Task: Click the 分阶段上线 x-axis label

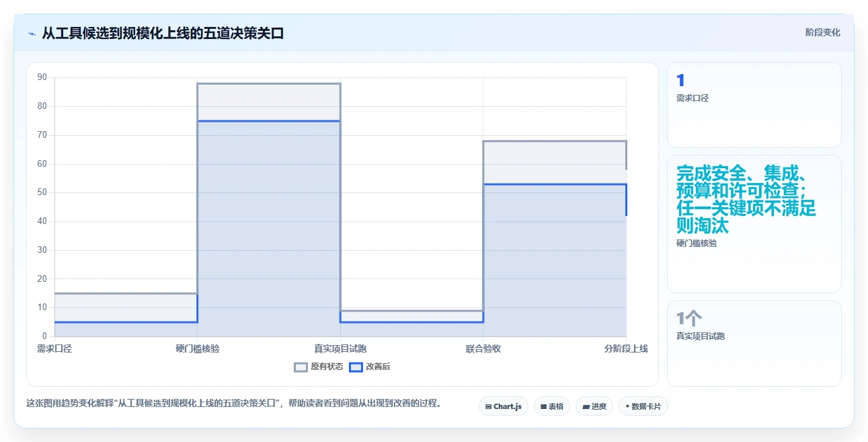Action: click(x=626, y=348)
